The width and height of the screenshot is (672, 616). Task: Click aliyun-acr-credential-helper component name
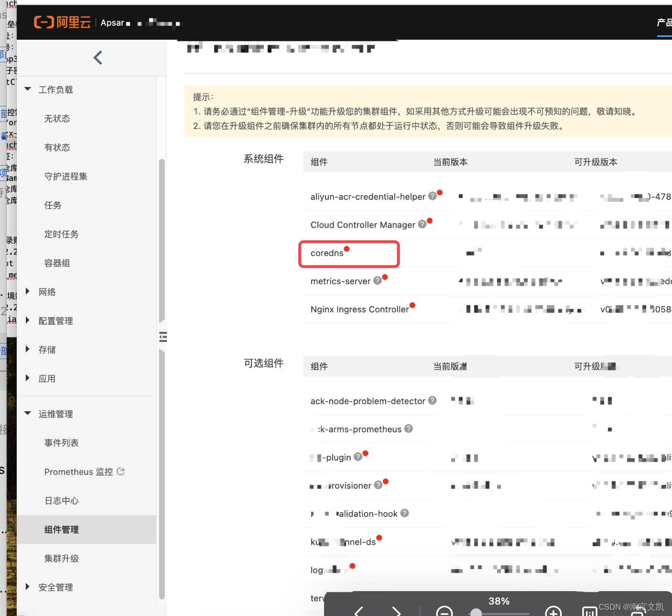point(368,197)
